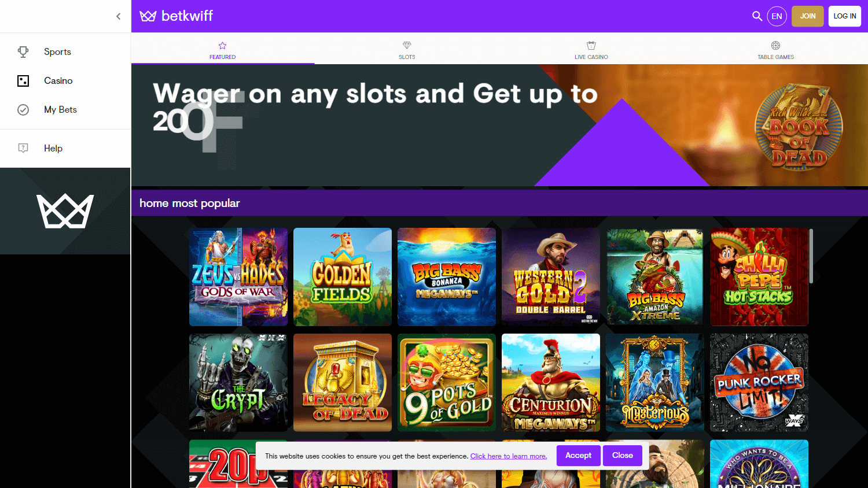Accept the cookies notice
868x488 pixels.
click(578, 456)
